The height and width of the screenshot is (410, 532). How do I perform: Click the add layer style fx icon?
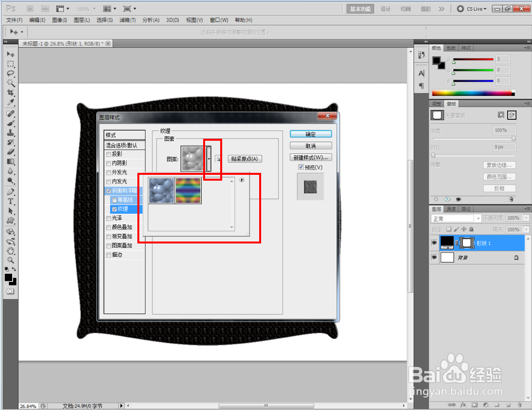(463, 405)
